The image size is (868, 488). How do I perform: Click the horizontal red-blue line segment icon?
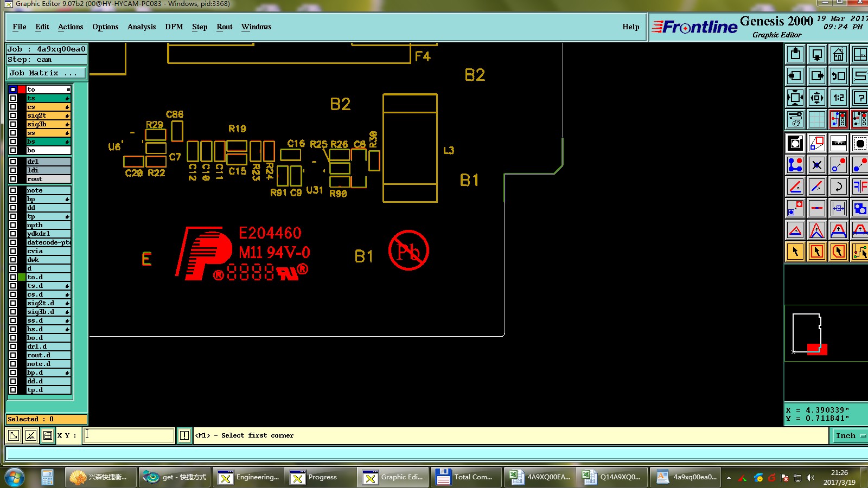pos(817,208)
